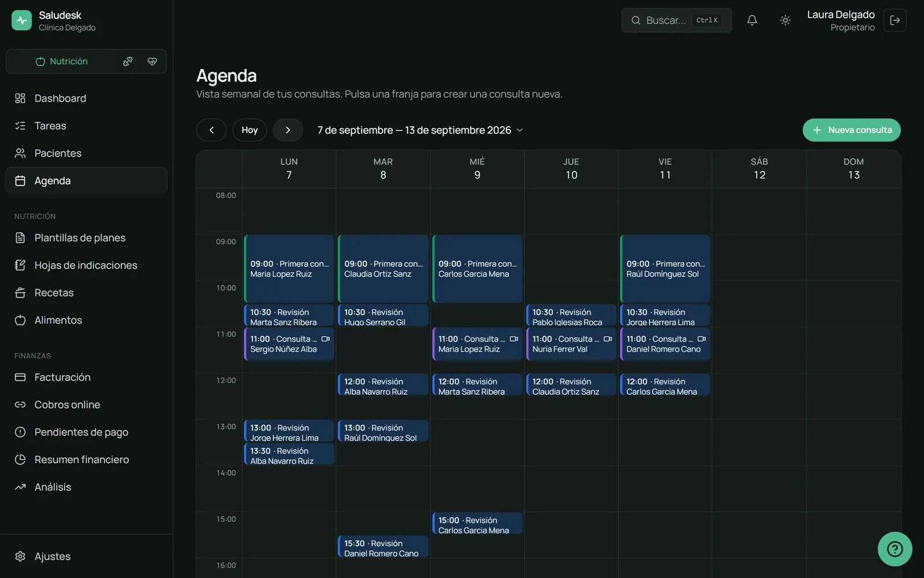Open 09:00 appointment for Raúl Dominguez Sol
The image size is (924, 578).
pos(665,269)
